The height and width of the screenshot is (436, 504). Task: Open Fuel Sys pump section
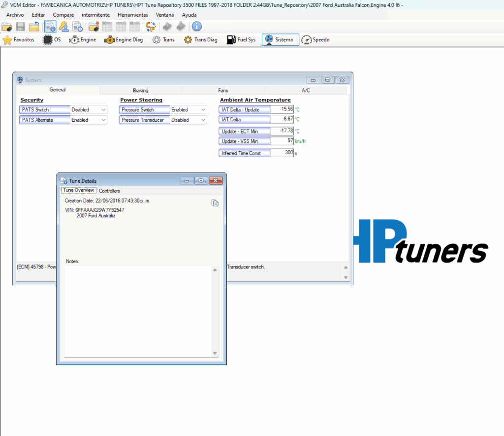point(241,40)
